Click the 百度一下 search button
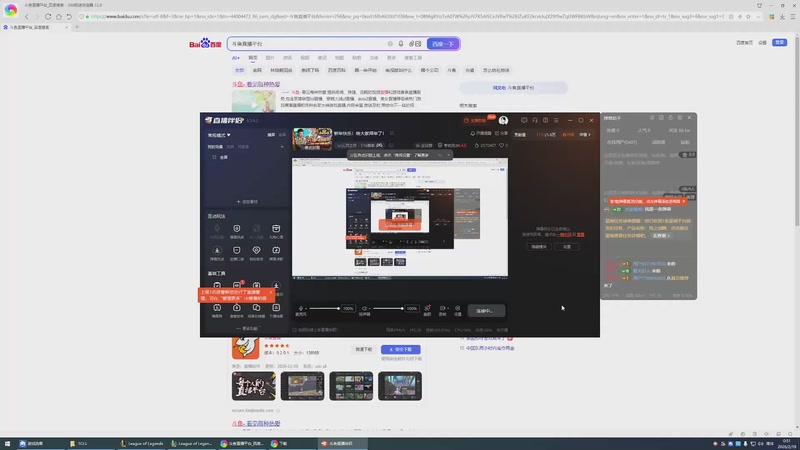Screen dimensions: 800x450 pyautogui.click(x=443, y=44)
